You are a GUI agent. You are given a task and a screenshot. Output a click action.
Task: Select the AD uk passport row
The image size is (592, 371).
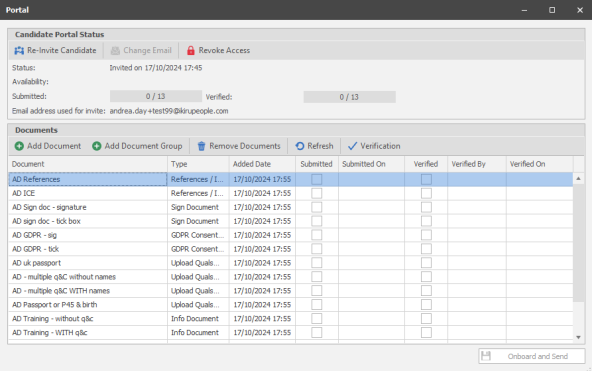click(291, 263)
